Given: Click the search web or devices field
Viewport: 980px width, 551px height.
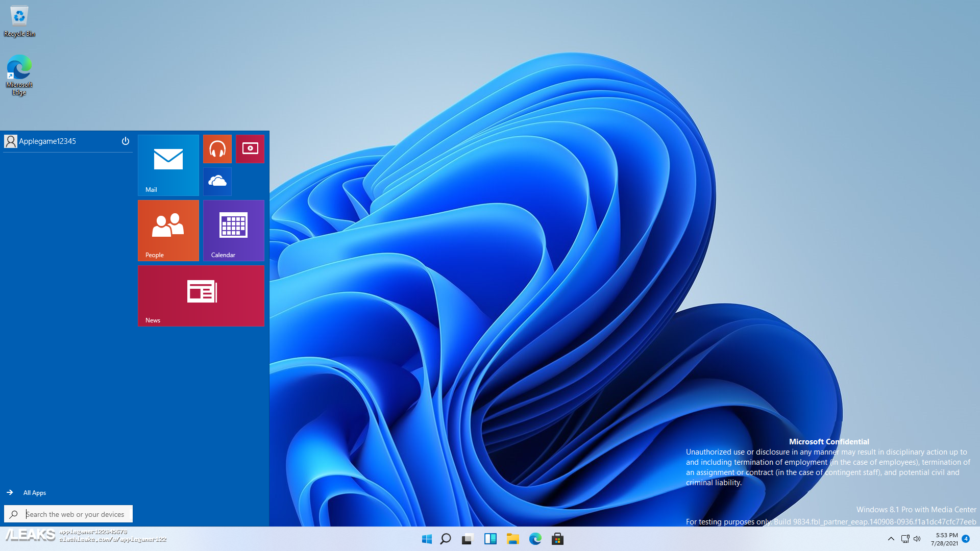Looking at the screenshot, I should point(74,514).
